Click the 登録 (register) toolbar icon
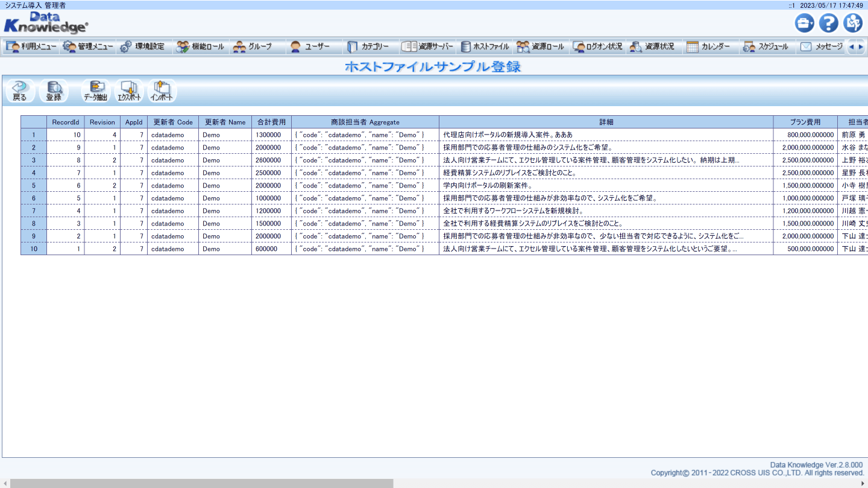This screenshot has height=488, width=868. point(54,90)
